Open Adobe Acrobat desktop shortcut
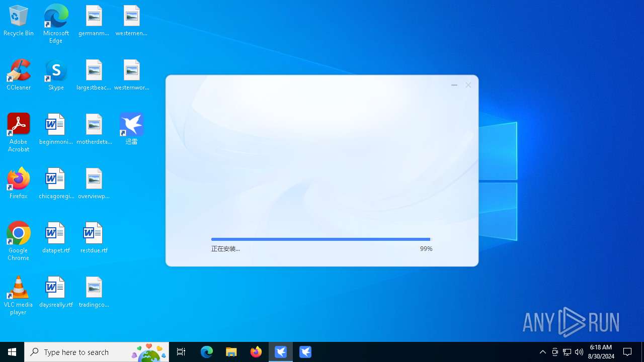The height and width of the screenshot is (362, 644). tap(19, 133)
